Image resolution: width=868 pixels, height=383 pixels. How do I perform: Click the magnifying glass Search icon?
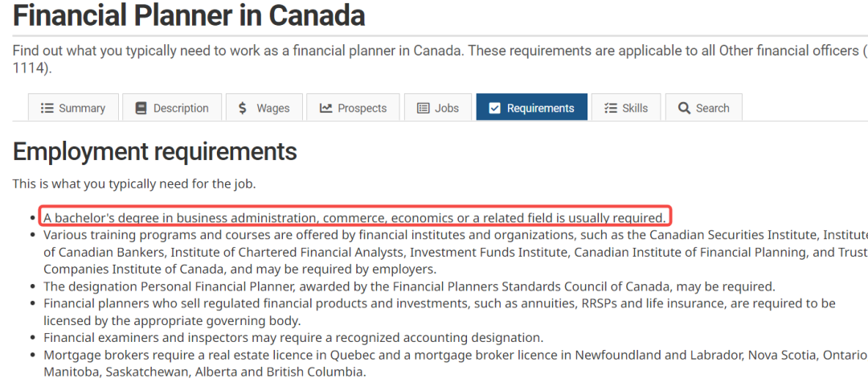click(x=684, y=108)
